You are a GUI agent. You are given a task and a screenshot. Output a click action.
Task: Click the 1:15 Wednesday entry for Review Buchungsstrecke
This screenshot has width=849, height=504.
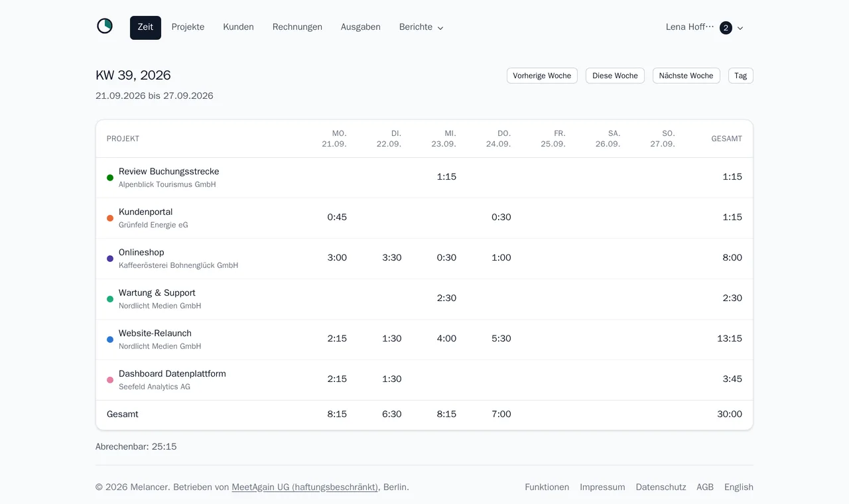pyautogui.click(x=446, y=176)
